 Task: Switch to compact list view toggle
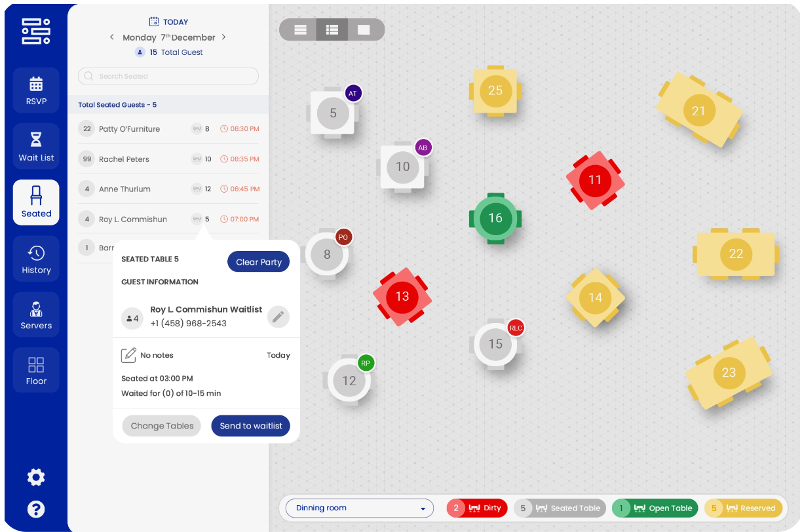[301, 30]
